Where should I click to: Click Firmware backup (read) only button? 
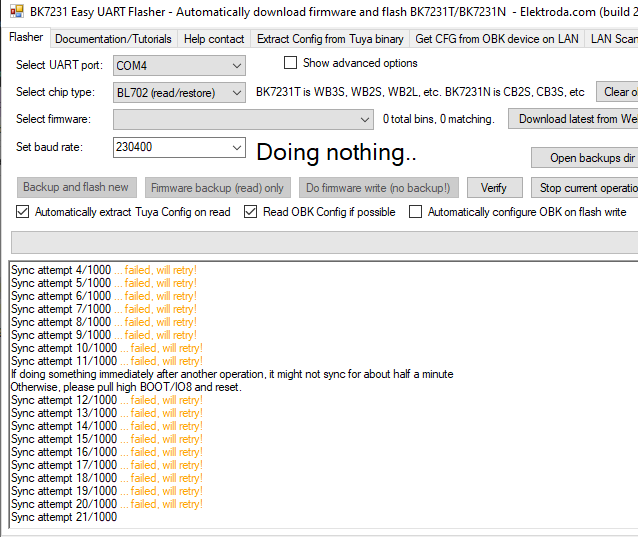218,188
